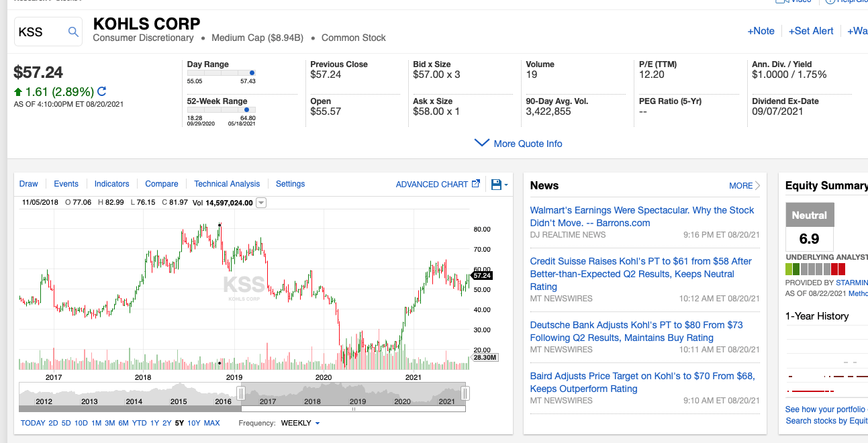Click the +Set Alert link

(x=811, y=31)
